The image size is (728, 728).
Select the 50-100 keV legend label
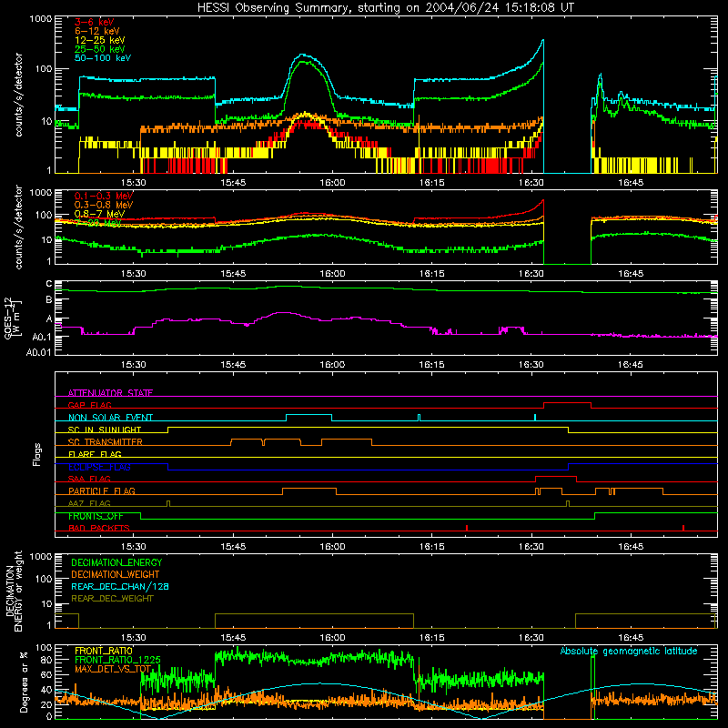point(103,58)
